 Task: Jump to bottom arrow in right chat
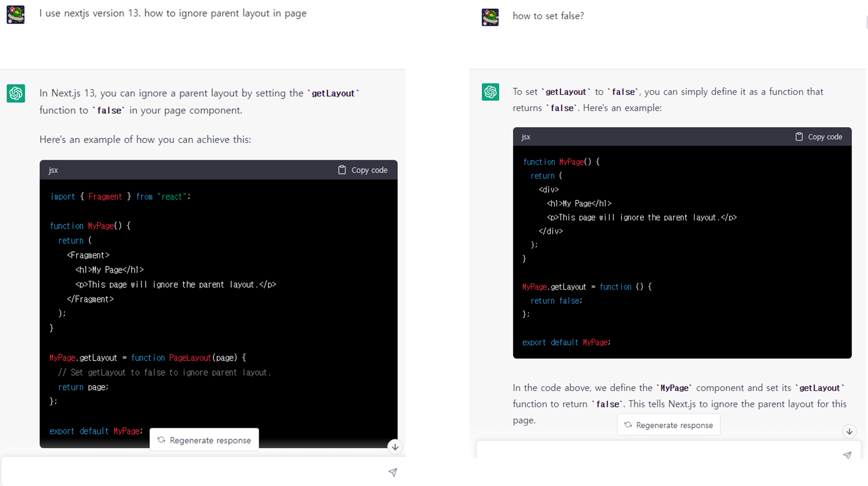click(x=849, y=431)
